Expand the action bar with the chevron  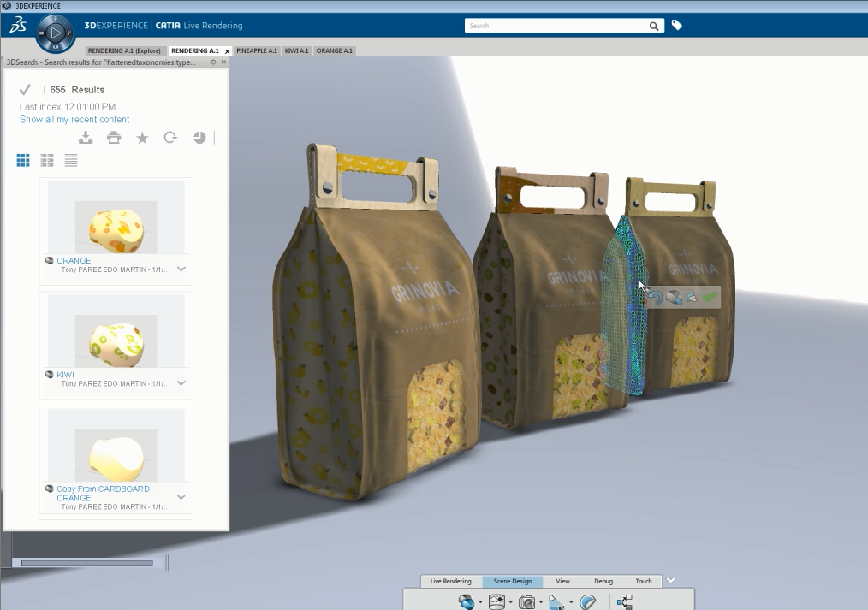tap(671, 581)
